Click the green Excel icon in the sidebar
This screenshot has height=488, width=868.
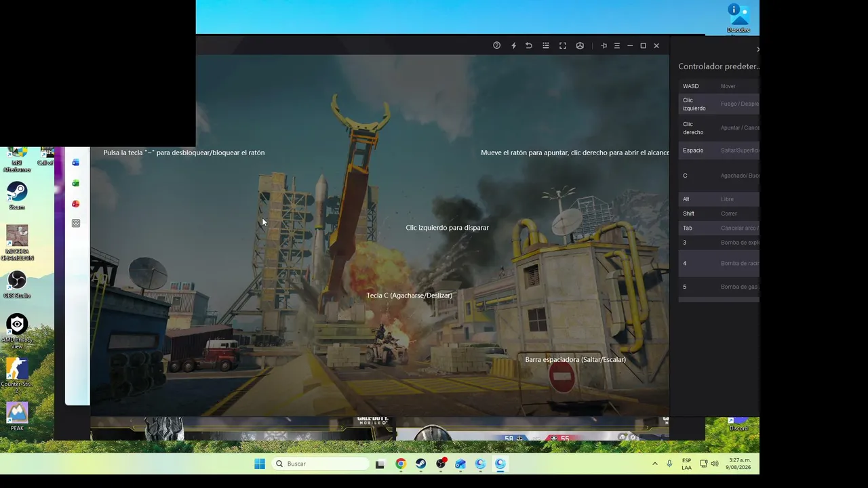[76, 183]
